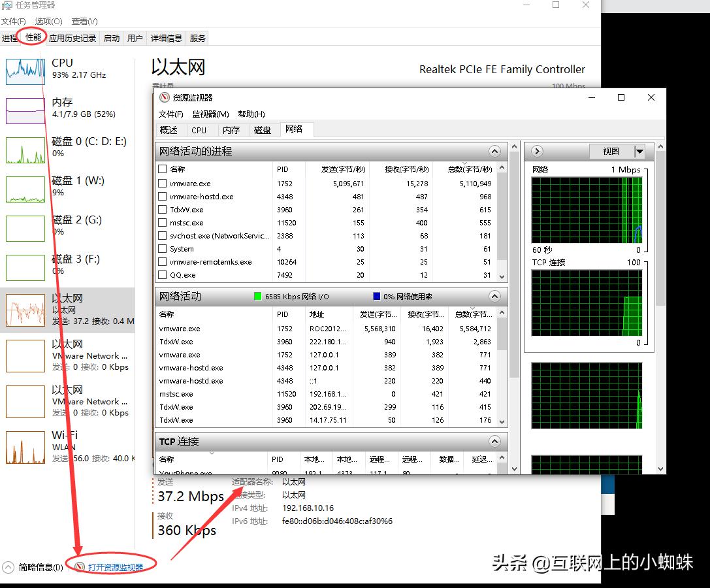This screenshot has width=710, height=588.
Task: Click the Task Manager title bar icon
Action: 7,5
